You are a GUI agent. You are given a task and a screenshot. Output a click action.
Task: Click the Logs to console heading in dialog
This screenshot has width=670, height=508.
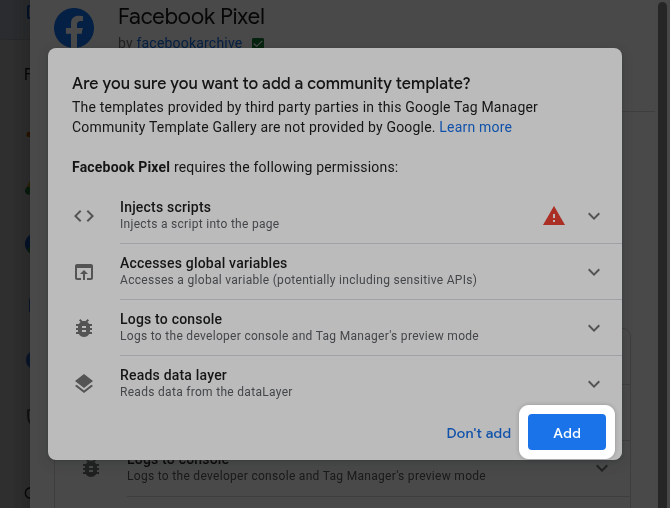[171, 319]
